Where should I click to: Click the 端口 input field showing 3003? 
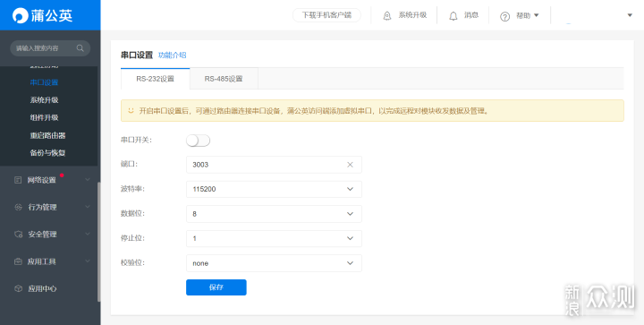click(x=274, y=165)
